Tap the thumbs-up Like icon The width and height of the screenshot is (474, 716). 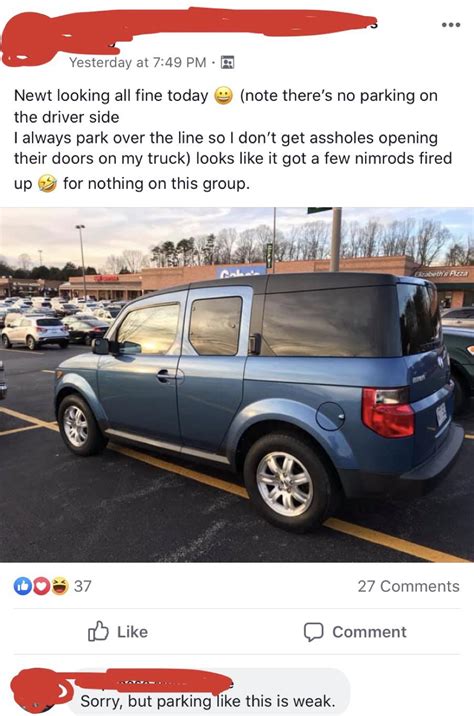click(x=98, y=632)
